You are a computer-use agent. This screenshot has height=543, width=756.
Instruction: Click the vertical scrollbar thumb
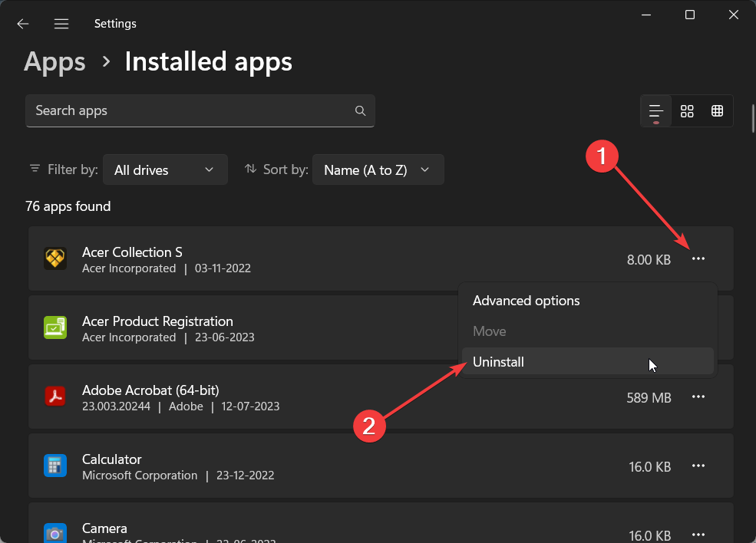[753, 118]
